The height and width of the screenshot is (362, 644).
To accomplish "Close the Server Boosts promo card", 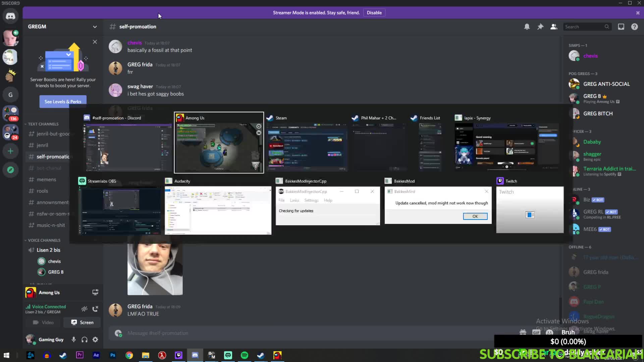I will [x=95, y=42].
